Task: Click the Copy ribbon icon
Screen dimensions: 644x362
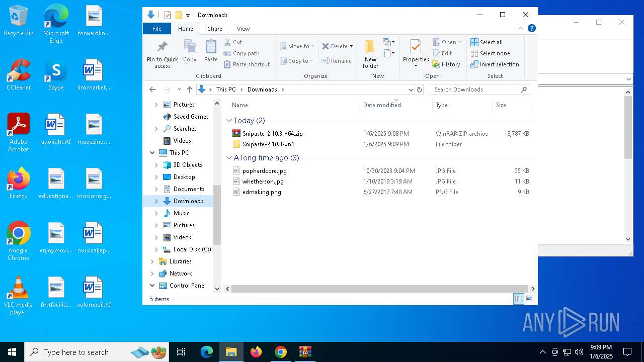Action: pos(190,51)
